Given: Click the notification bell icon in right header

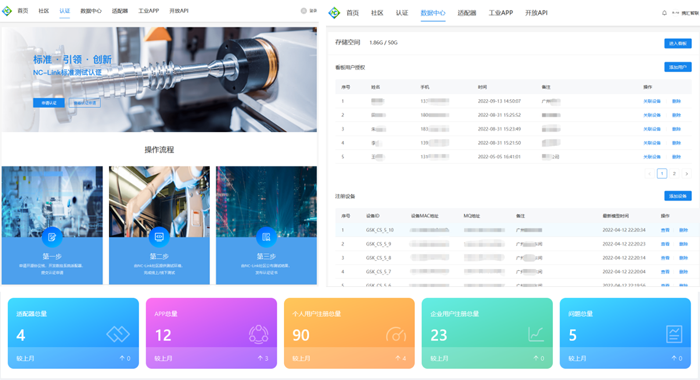Looking at the screenshot, I should tap(664, 13).
